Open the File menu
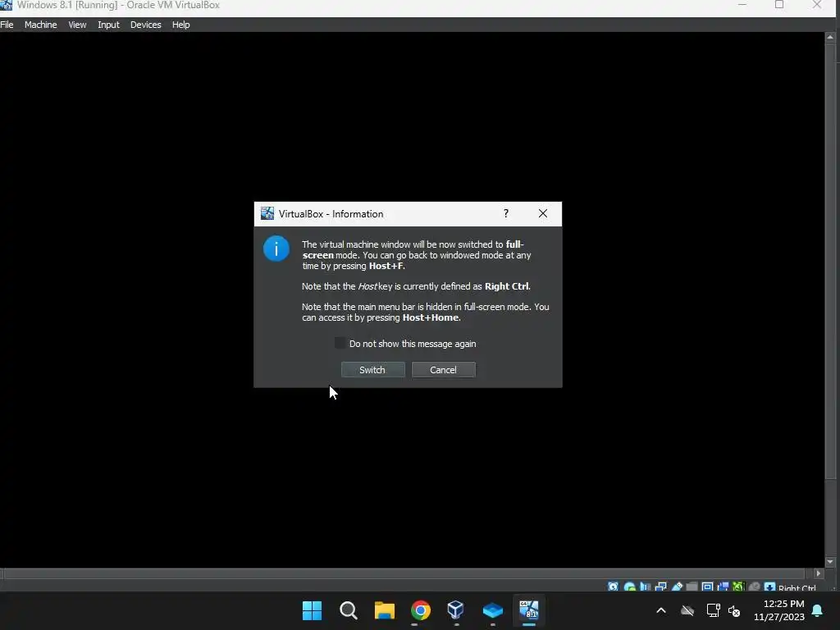Viewport: 840px width, 630px height. [7, 25]
